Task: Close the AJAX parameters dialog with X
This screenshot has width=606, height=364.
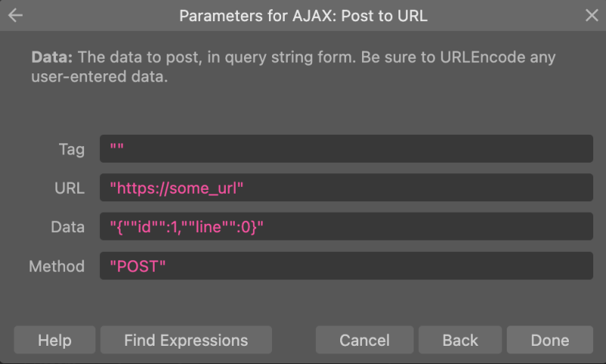Action: (592, 15)
